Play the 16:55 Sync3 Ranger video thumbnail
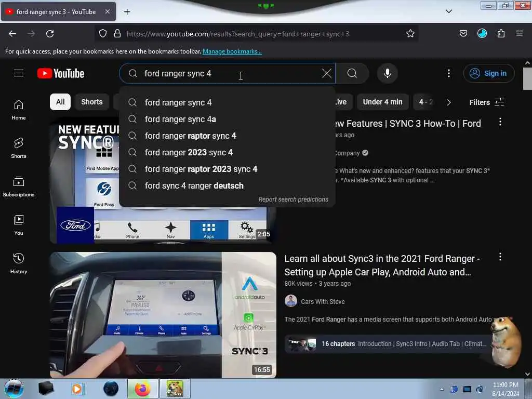 pos(163,315)
